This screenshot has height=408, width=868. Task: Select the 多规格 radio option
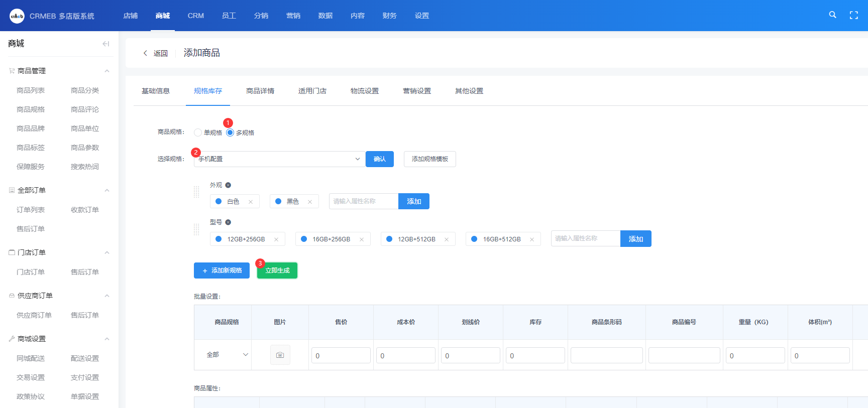230,132
